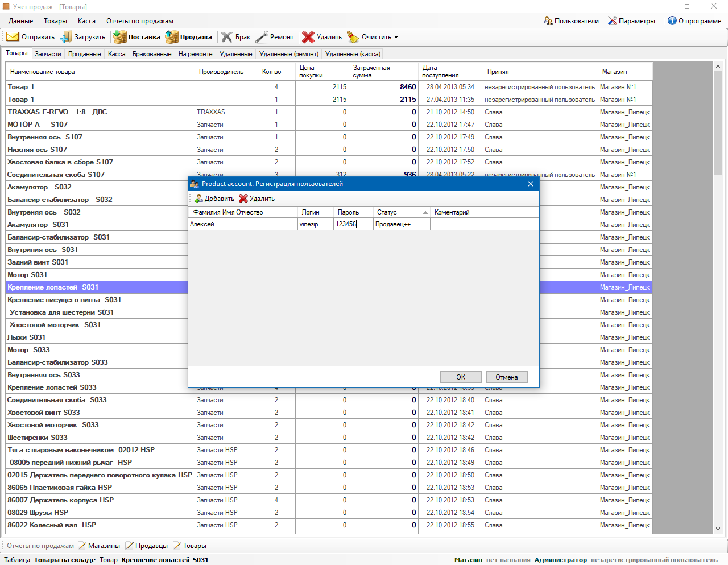Viewport: 728px width, 565px height.
Task: Click the red Удалить icon in main toolbar
Action: coord(308,37)
